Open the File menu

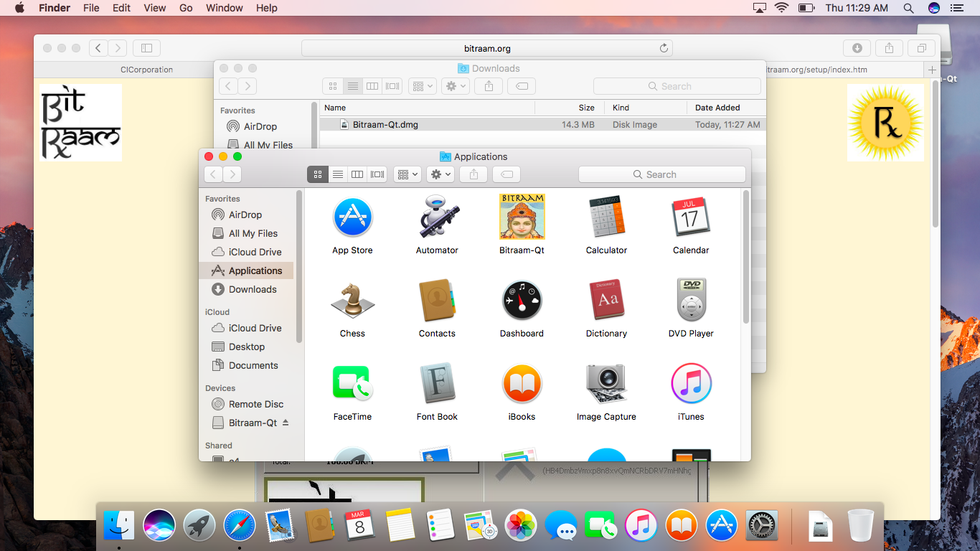(91, 8)
